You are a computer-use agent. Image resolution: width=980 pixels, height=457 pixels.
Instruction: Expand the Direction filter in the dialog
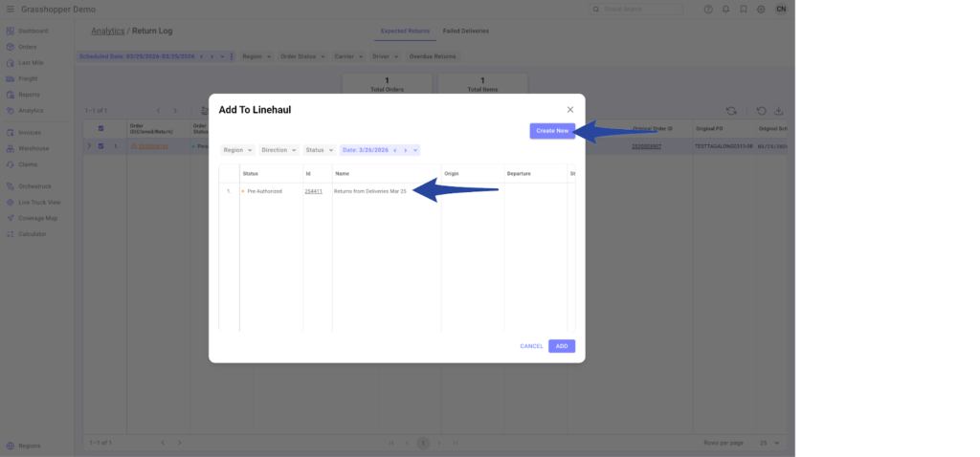point(278,150)
